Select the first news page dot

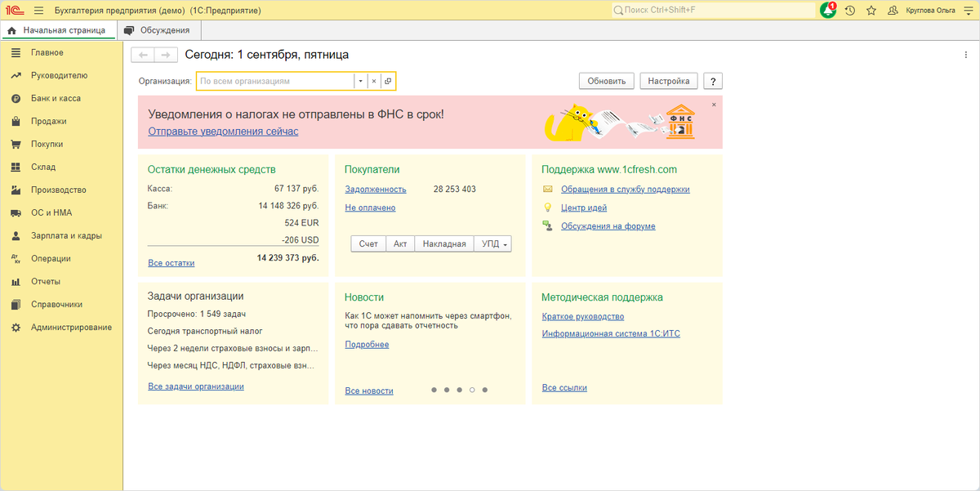[433, 391]
